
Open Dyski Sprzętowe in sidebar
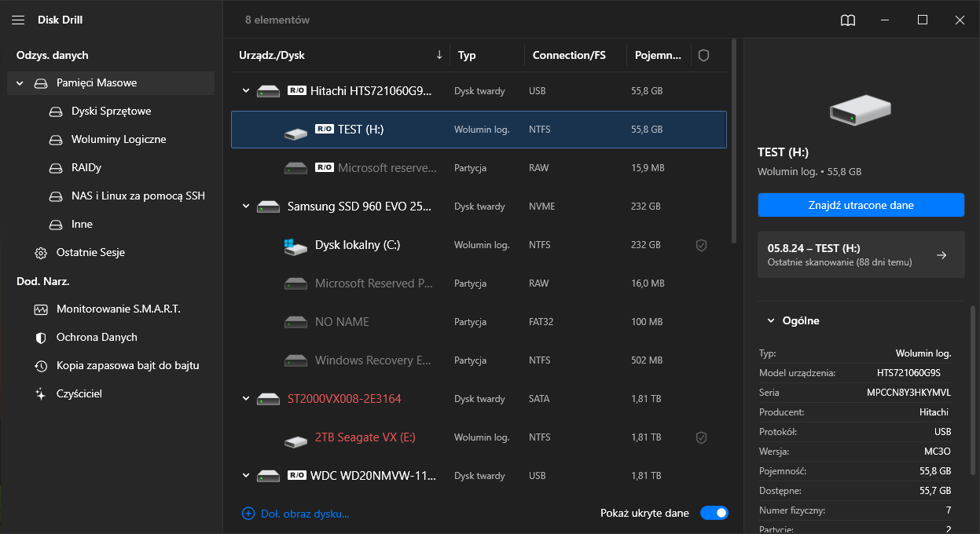coord(111,112)
